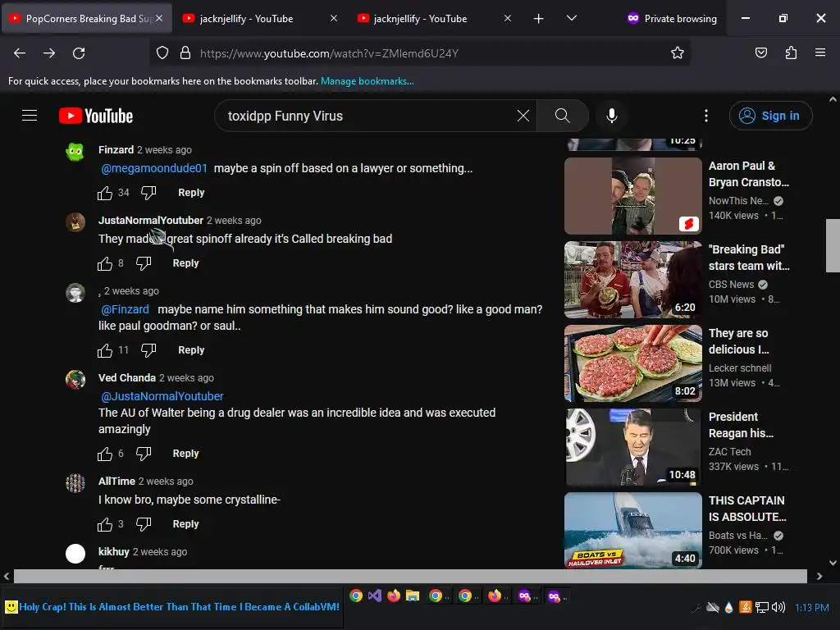The image size is (840, 630).
Task: Open President Reagan video thumbnail
Action: 632,447
